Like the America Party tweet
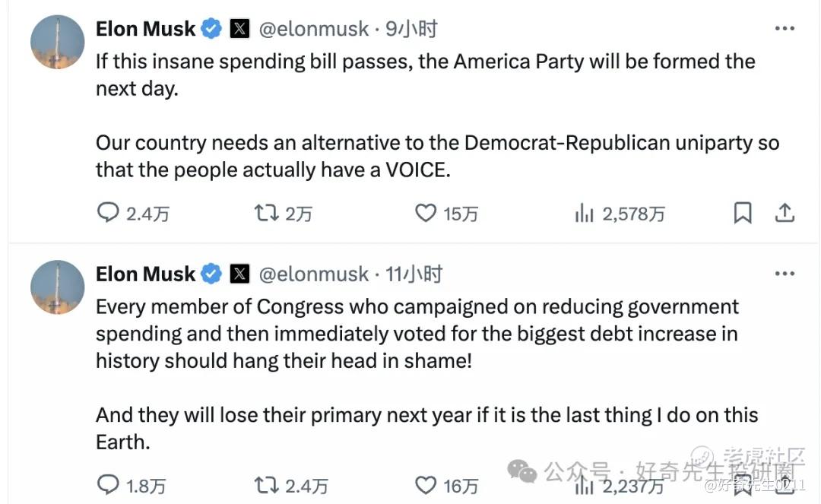821x504 pixels. point(426,213)
